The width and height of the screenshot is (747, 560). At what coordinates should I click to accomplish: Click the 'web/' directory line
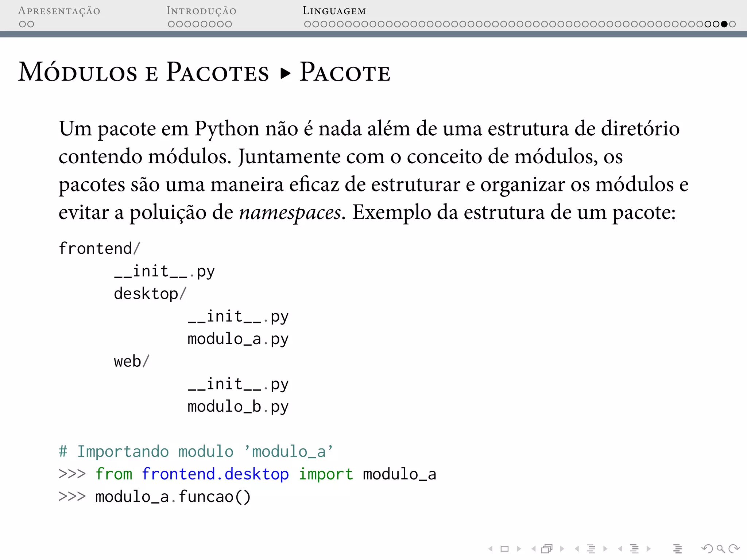[x=132, y=361]
